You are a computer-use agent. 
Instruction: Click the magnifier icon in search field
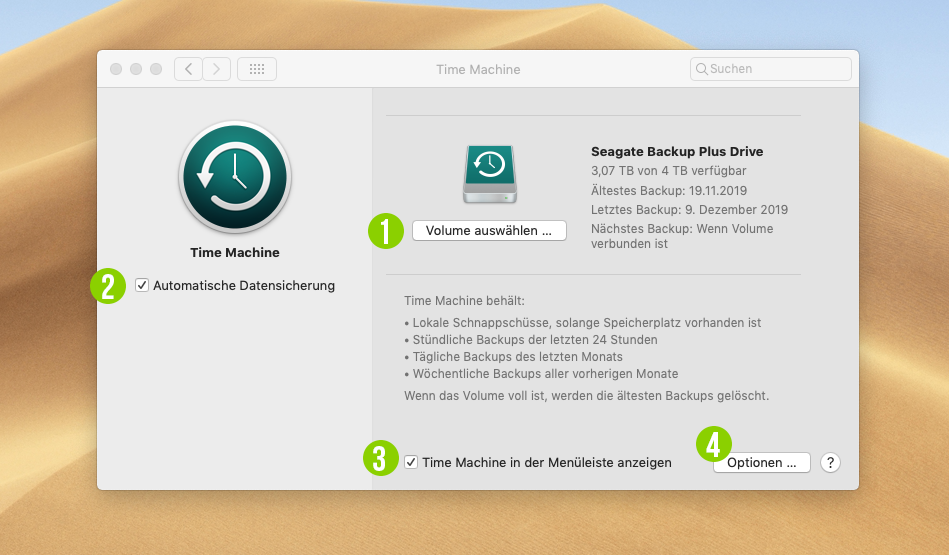coord(701,69)
